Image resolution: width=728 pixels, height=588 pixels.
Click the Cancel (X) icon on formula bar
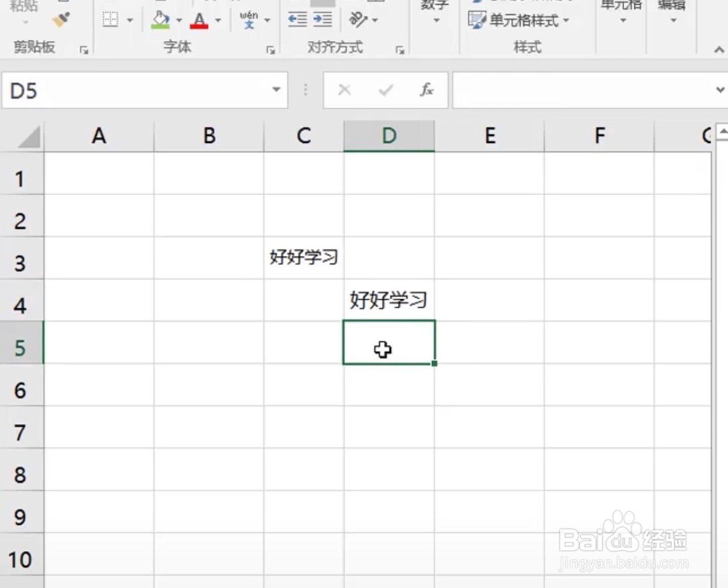click(x=344, y=90)
